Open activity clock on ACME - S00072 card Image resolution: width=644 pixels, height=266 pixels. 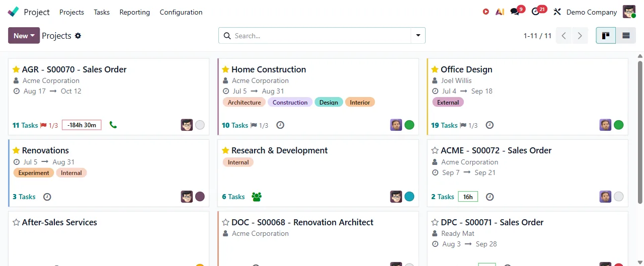490,197
